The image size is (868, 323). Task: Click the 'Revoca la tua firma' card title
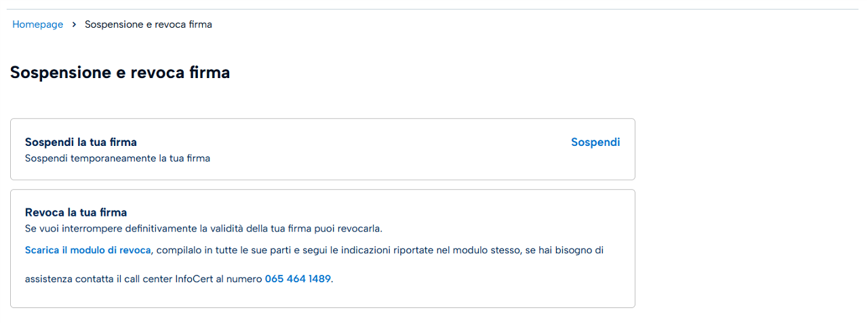(x=76, y=212)
